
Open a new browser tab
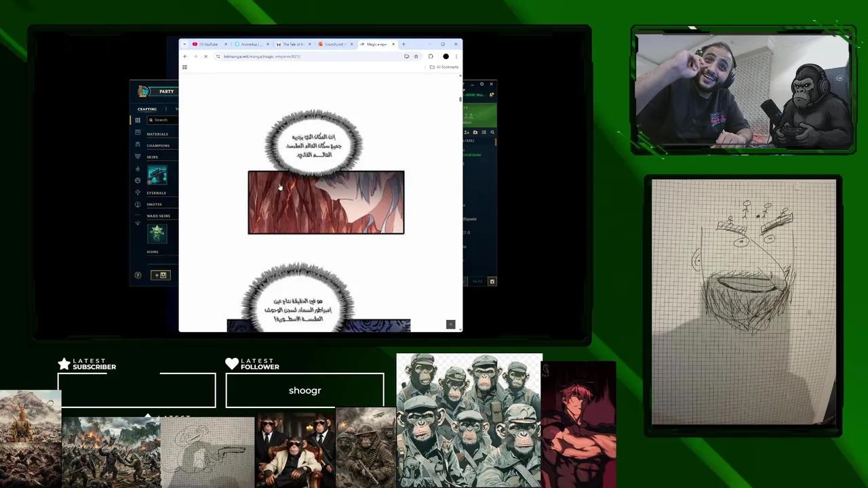point(403,44)
